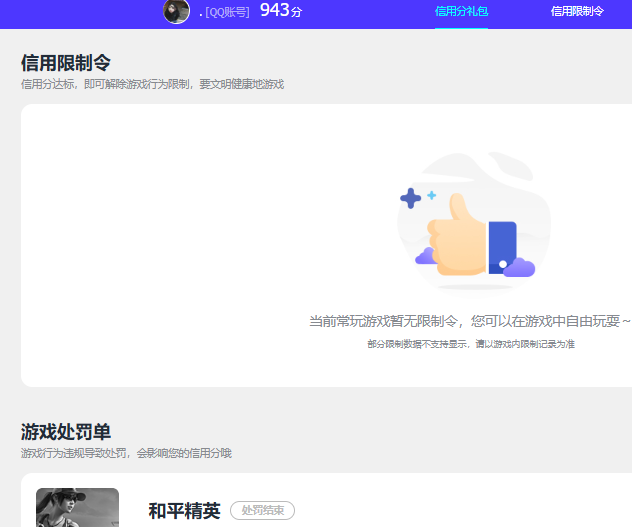632x527 pixels.
Task: Click the 和平精英 game title
Action: click(x=184, y=511)
